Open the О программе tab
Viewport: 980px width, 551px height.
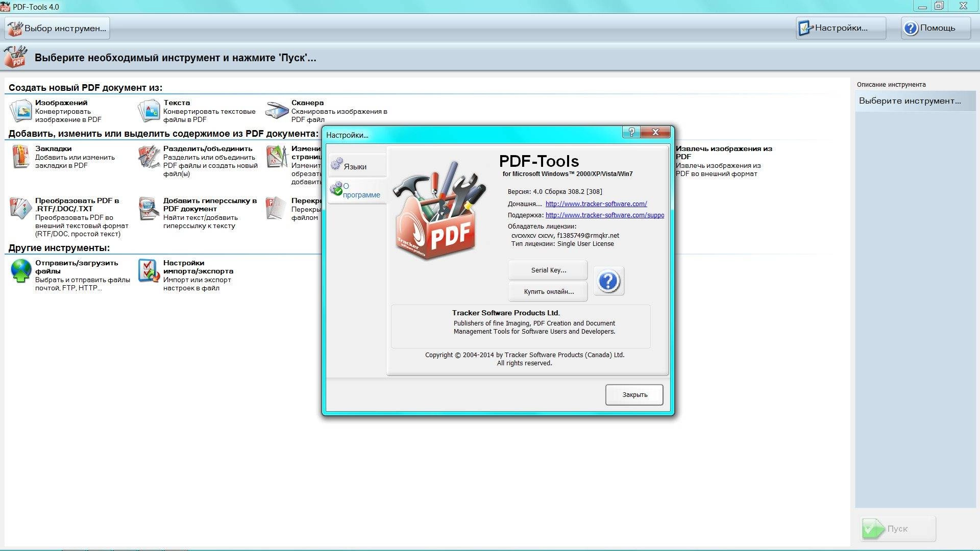coord(357,190)
